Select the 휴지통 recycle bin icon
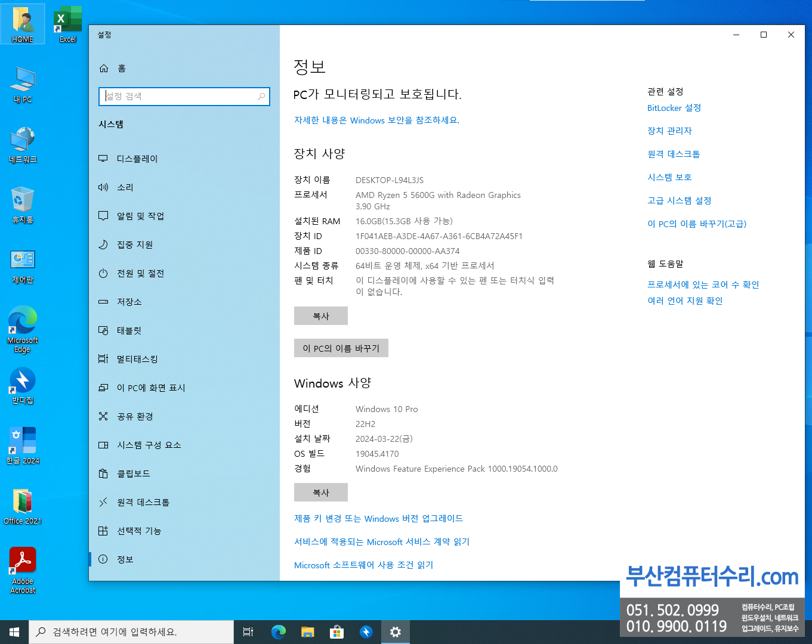The width and height of the screenshot is (812, 644). tap(23, 205)
